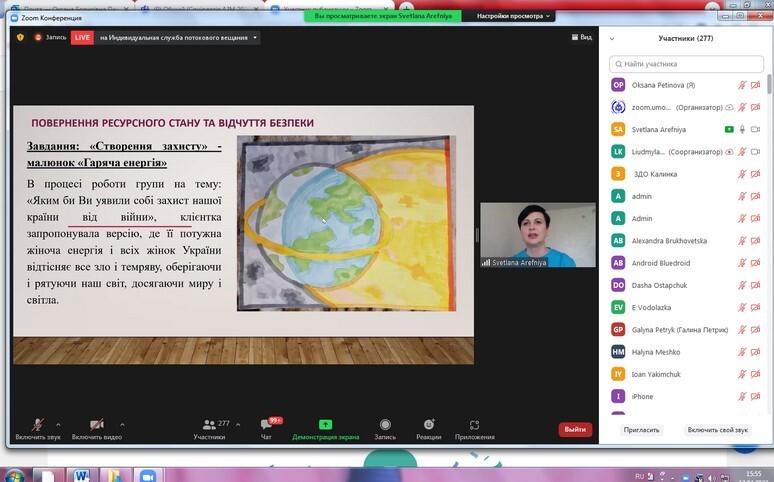Open Настройки просмотра view options menu
This screenshot has width=774, height=482.
[x=510, y=16]
